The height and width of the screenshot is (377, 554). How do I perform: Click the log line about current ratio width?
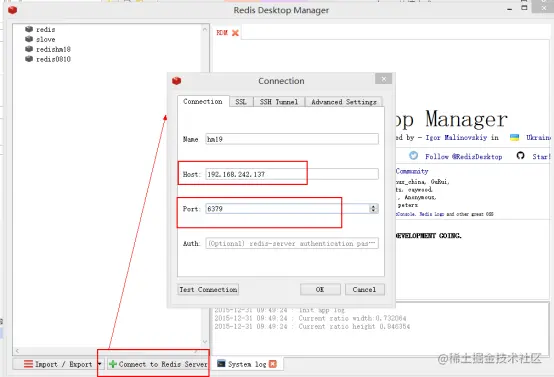click(310, 318)
